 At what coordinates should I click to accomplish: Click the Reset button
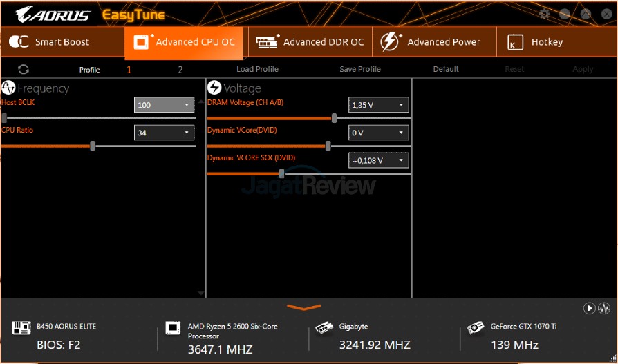[x=514, y=69]
